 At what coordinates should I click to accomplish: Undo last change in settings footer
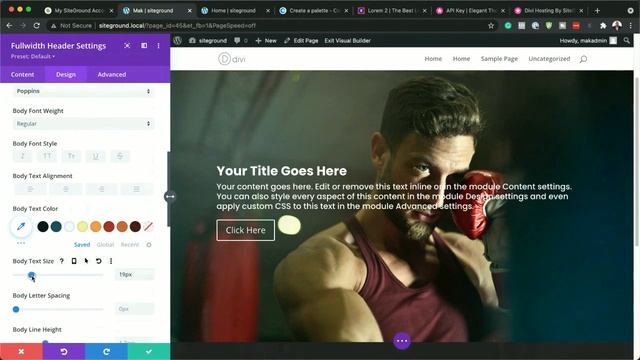point(64,351)
